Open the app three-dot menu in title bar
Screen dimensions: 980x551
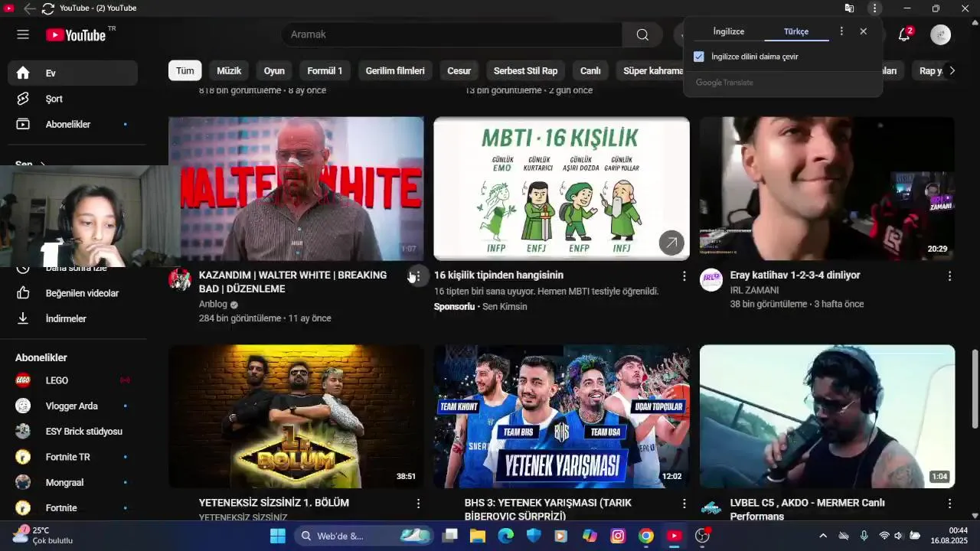pos(874,8)
